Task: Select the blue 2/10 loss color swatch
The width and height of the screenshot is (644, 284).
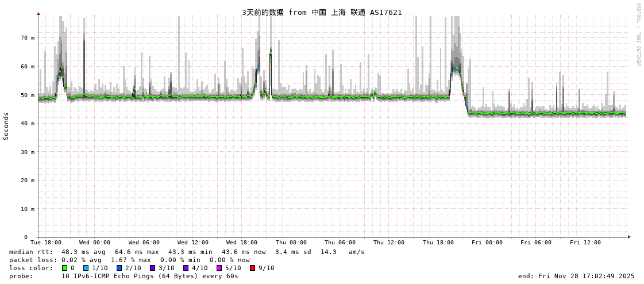Action: point(119,268)
